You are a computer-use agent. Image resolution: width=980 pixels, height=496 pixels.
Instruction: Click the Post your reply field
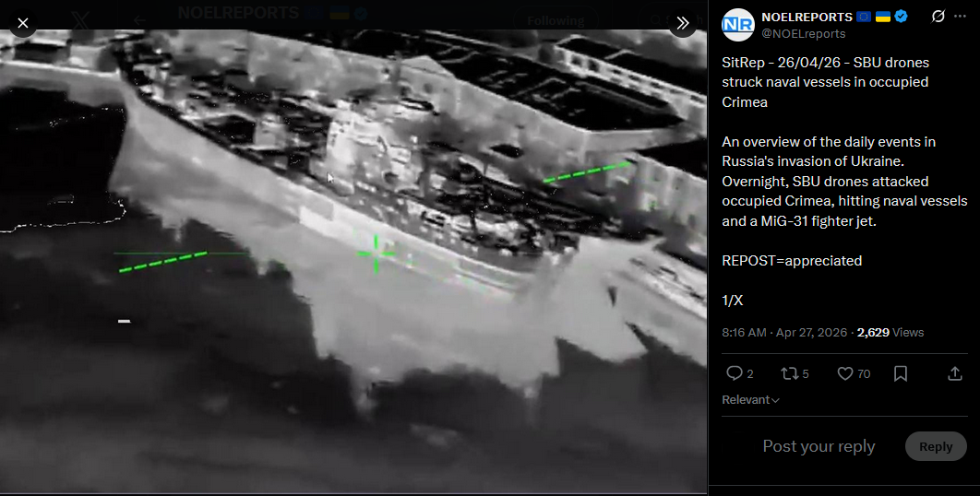pos(819,446)
